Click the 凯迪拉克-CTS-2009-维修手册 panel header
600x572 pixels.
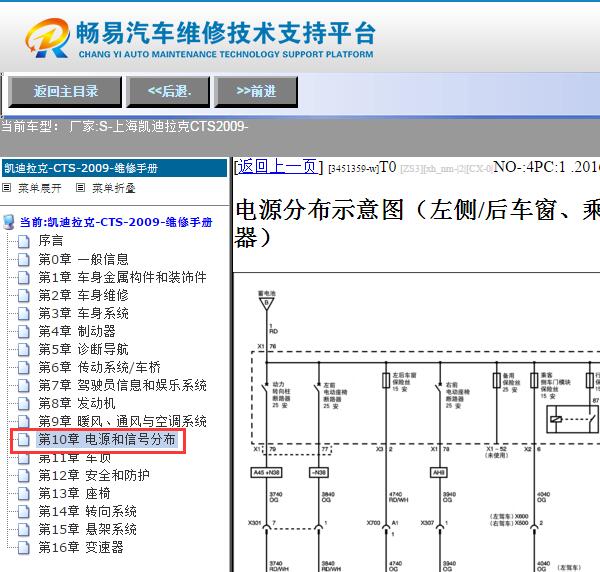tap(114, 168)
